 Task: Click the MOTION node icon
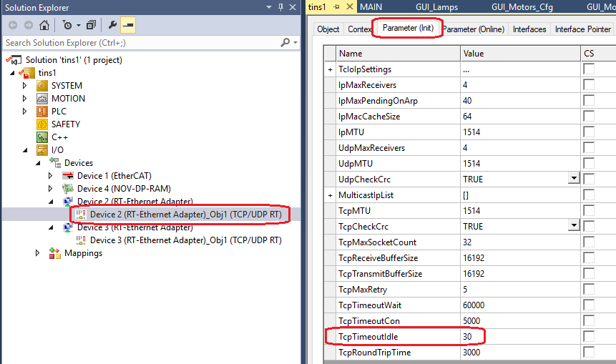click(x=43, y=99)
